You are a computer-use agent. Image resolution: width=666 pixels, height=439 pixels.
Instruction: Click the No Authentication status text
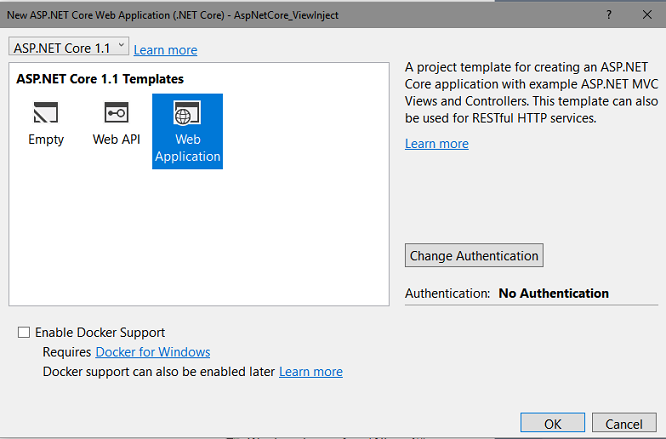553,293
